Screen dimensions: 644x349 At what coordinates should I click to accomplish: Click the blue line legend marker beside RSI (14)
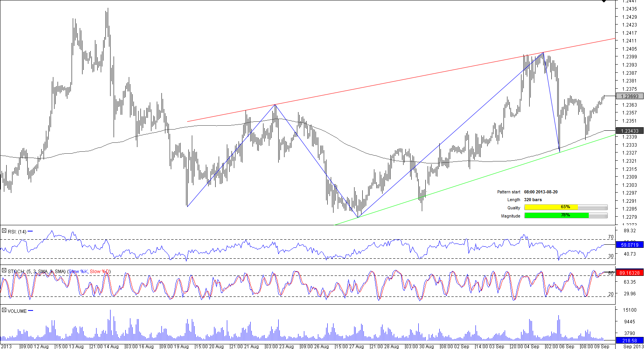point(30,231)
